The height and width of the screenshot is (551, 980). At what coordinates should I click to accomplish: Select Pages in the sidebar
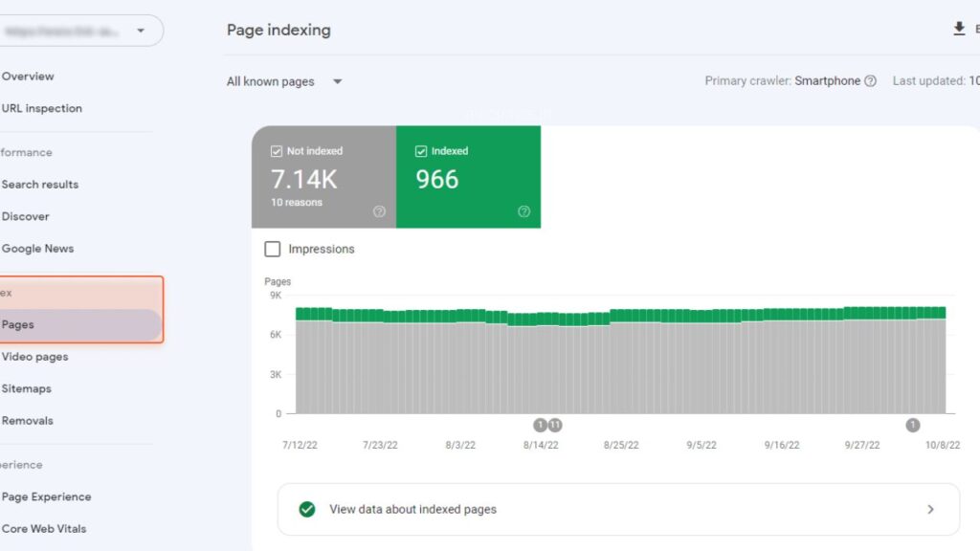80,325
